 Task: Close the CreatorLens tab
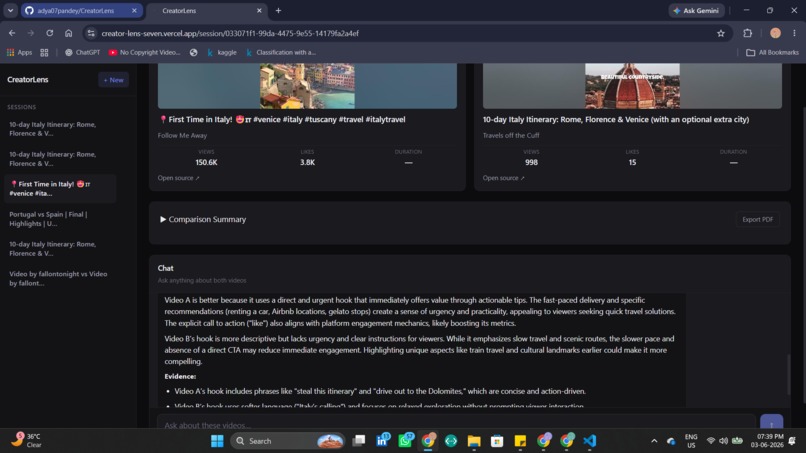[x=259, y=10]
